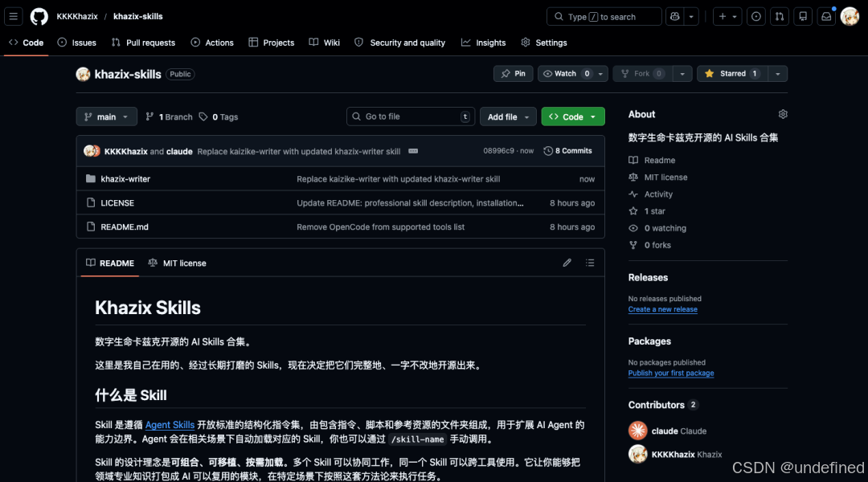Screen dimensions: 868x482
Task: Pin the repository with Pin button
Action: [513, 74]
